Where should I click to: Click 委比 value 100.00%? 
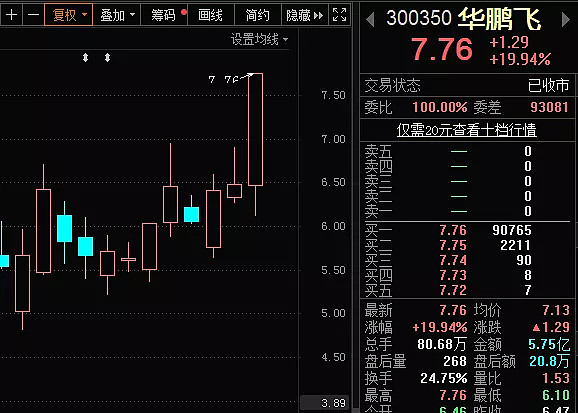[x=440, y=107]
